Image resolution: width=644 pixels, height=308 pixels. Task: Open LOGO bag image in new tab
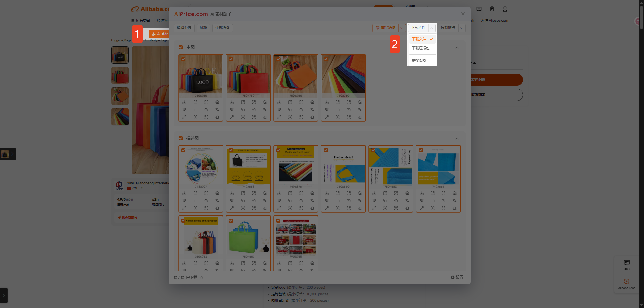click(195, 102)
